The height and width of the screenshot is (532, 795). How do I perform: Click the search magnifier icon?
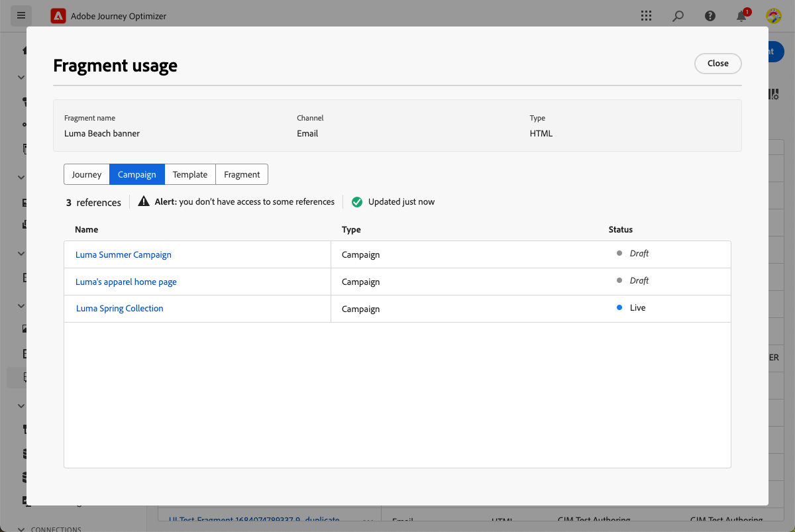pyautogui.click(x=678, y=16)
